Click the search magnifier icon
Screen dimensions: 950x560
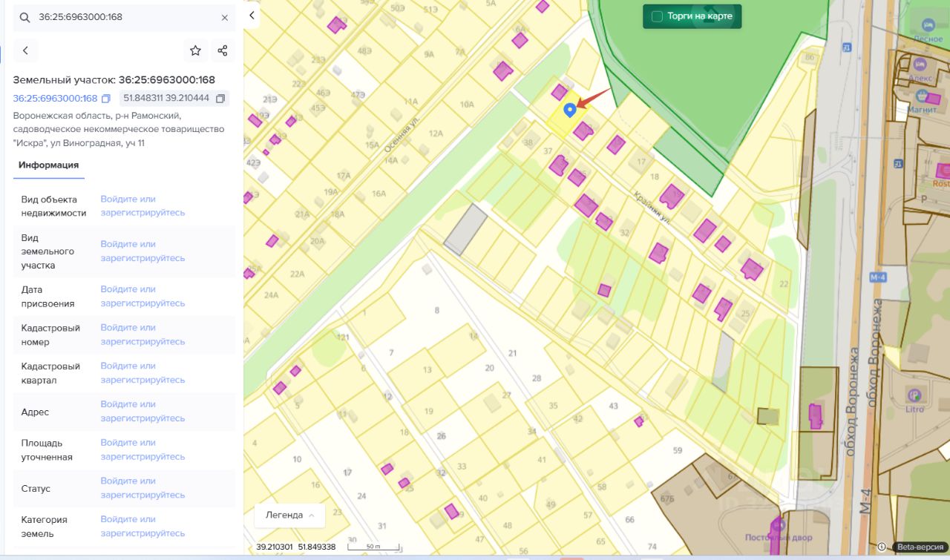coord(25,17)
